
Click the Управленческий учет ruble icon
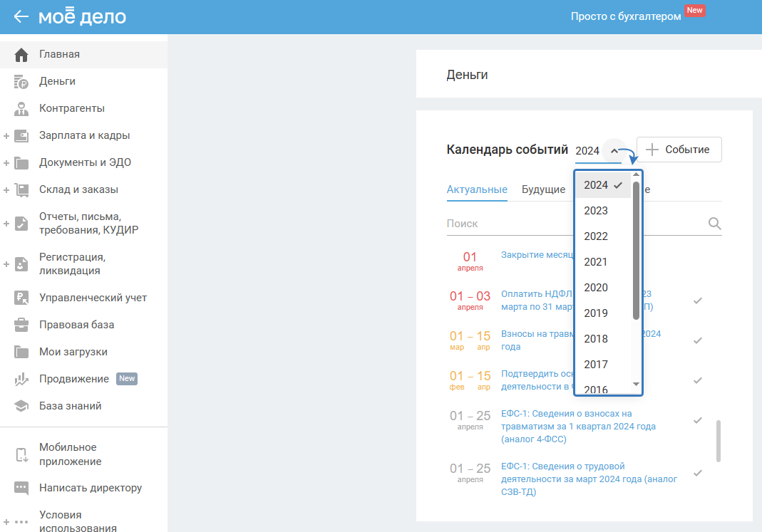pos(21,298)
